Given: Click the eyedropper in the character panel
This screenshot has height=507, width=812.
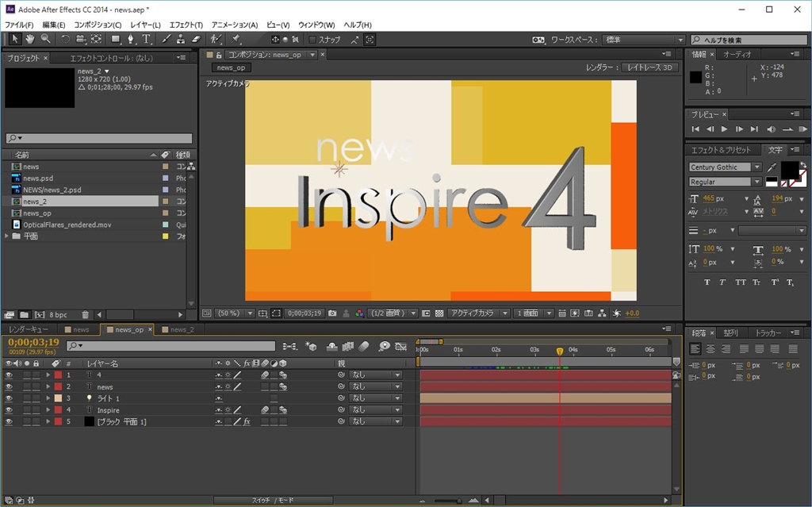Looking at the screenshot, I should tap(772, 168).
